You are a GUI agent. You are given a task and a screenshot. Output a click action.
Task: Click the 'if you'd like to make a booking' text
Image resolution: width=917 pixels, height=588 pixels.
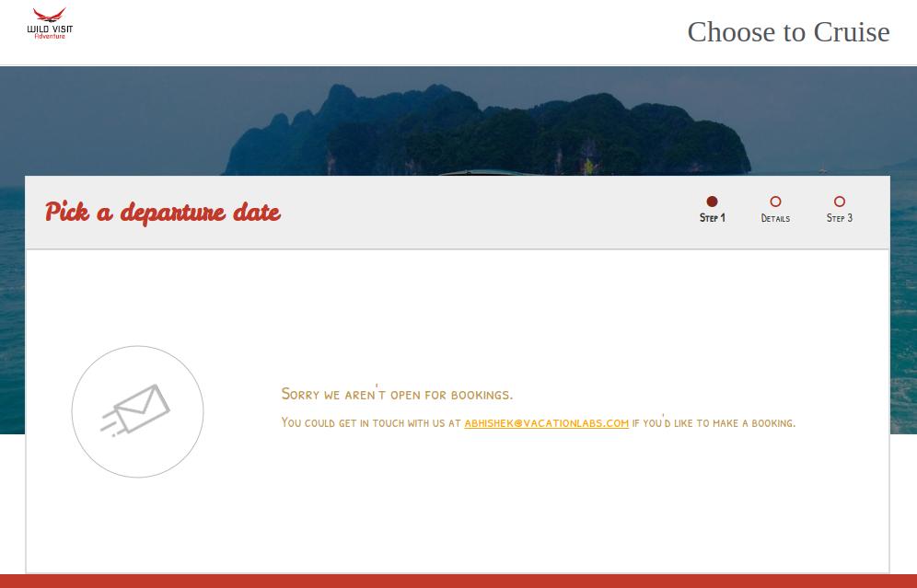(714, 422)
